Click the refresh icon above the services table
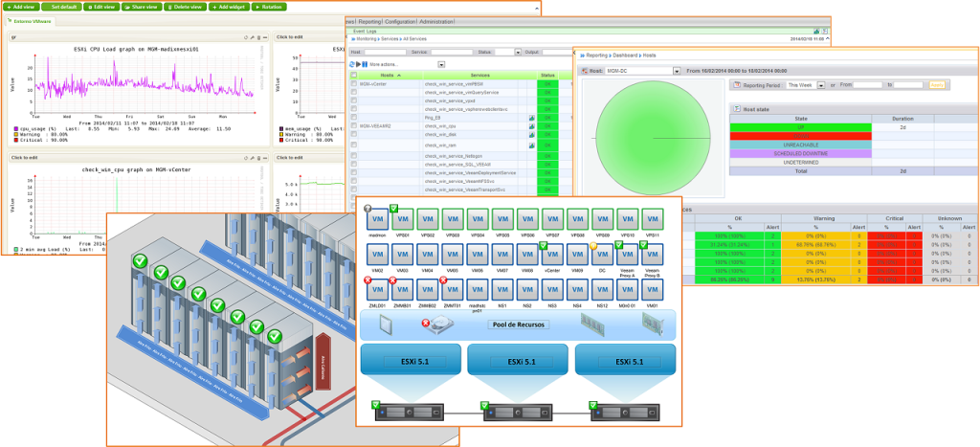This screenshot has height=447, width=980. tap(352, 64)
